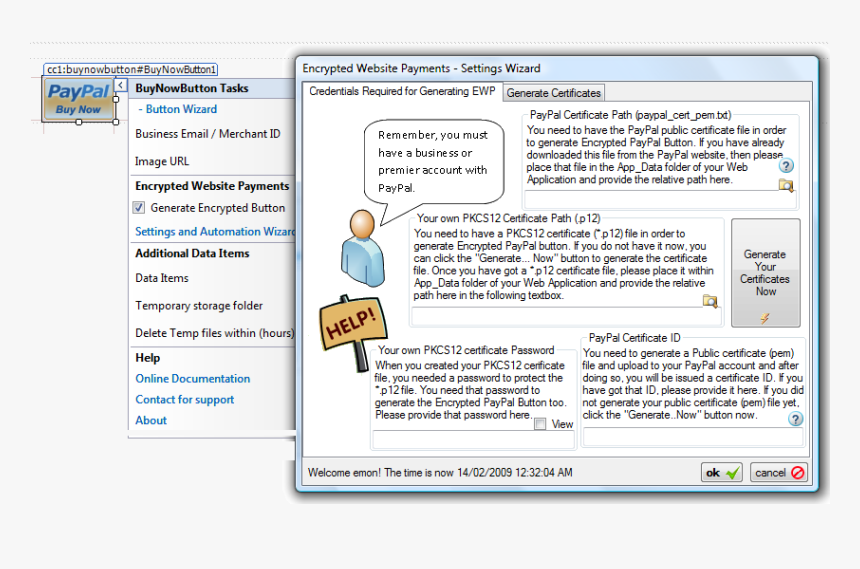Open Settings and Automation Wizard link
860x569 pixels.
pos(215,232)
